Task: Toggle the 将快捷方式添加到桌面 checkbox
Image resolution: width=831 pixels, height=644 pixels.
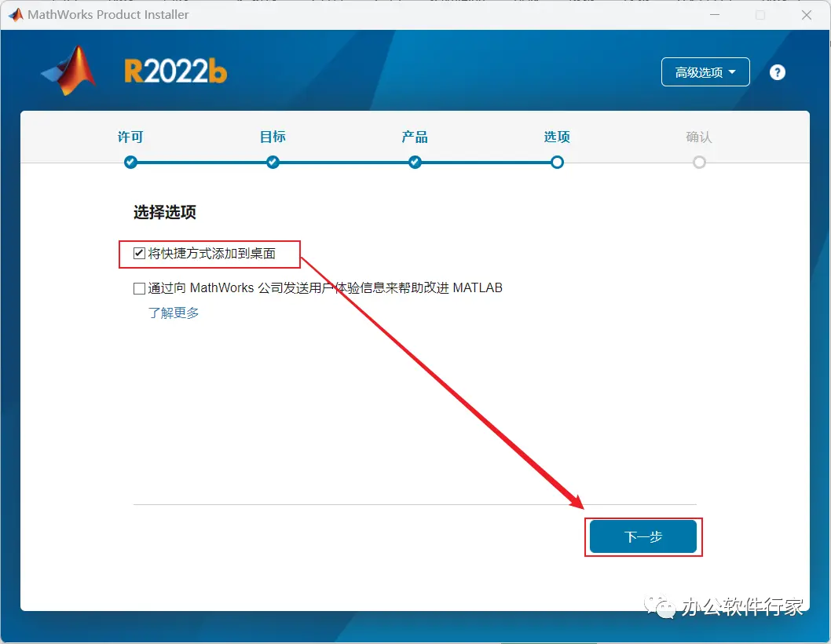Action: pyautogui.click(x=139, y=254)
